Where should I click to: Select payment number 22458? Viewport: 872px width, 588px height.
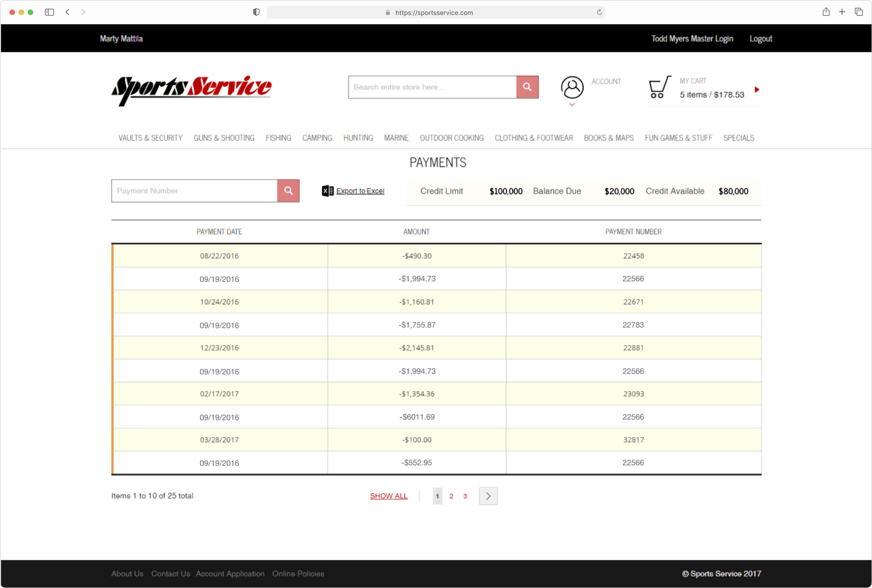point(633,256)
